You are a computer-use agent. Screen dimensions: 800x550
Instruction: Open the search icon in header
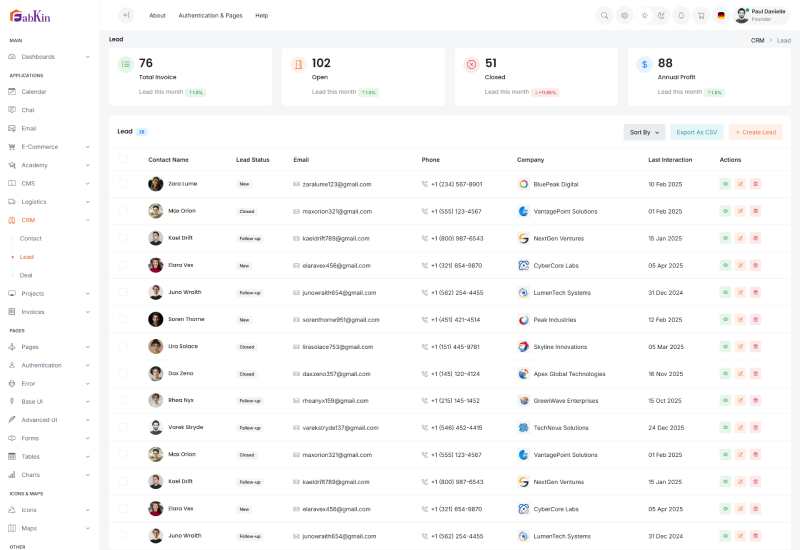click(604, 15)
